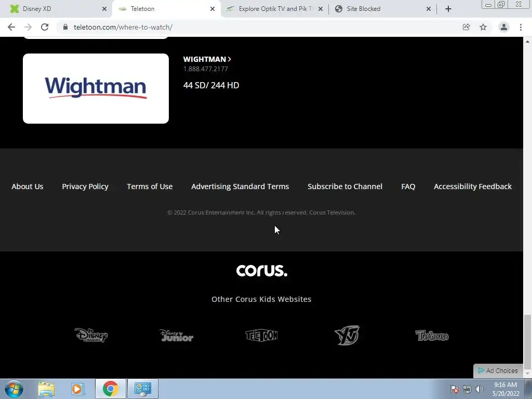Click Subscribe to Channel link
The width and height of the screenshot is (532, 399).
345,187
